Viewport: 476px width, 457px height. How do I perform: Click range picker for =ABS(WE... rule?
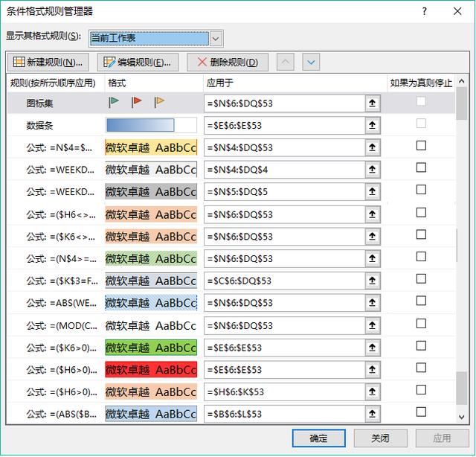(372, 303)
